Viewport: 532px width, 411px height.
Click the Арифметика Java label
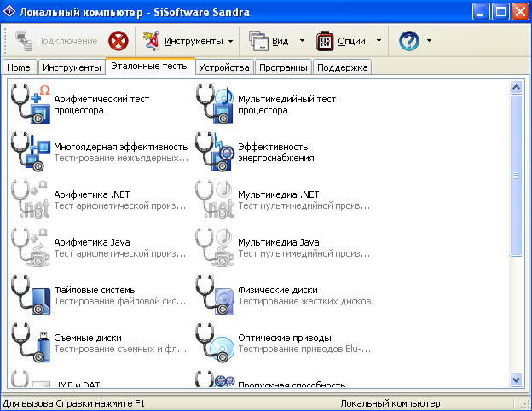pyautogui.click(x=92, y=242)
